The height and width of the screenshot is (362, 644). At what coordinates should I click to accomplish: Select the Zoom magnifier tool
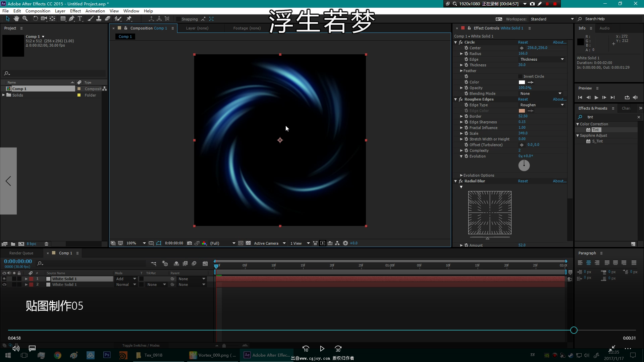(x=25, y=19)
